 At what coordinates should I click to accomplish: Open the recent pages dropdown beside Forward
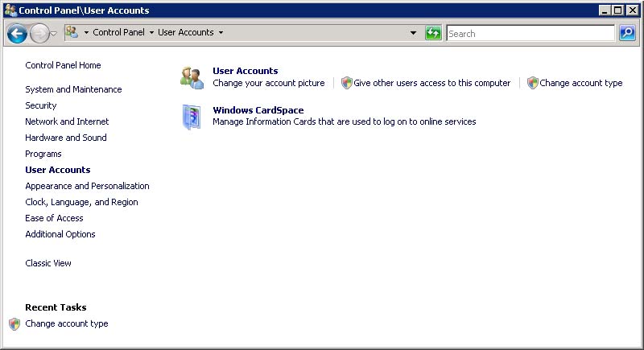54,34
